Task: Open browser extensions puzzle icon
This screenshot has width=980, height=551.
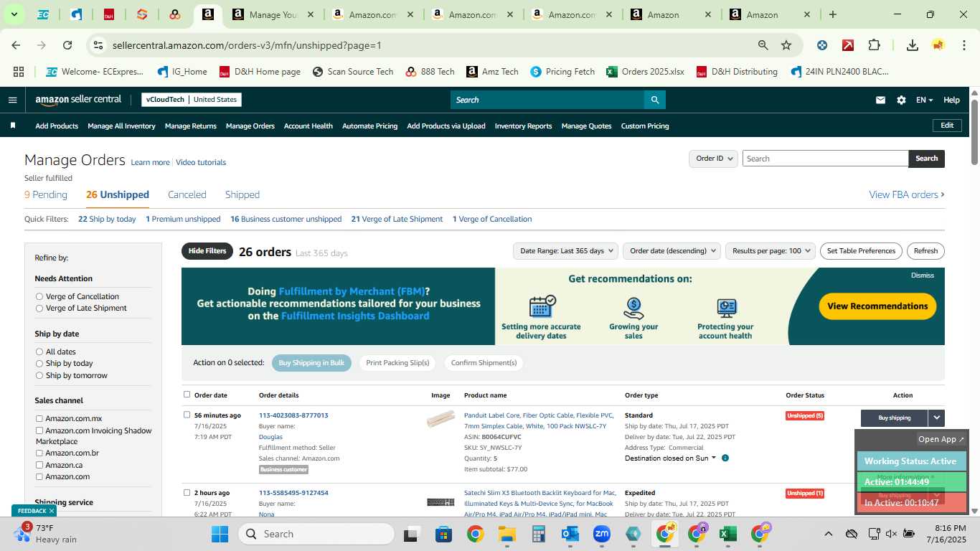Action: [x=874, y=45]
